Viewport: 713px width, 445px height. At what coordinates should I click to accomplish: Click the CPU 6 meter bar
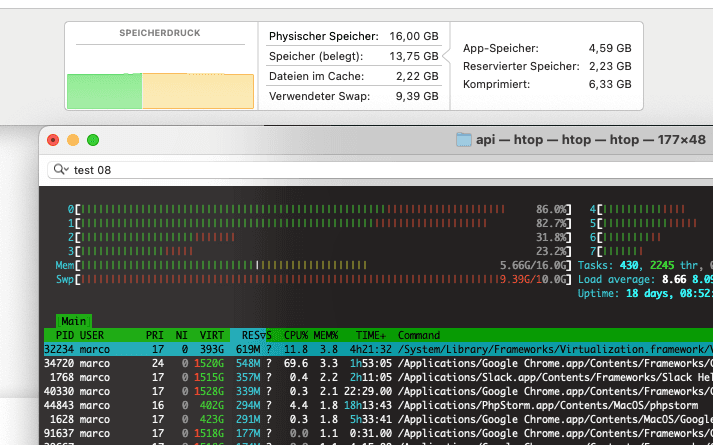tap(651, 237)
